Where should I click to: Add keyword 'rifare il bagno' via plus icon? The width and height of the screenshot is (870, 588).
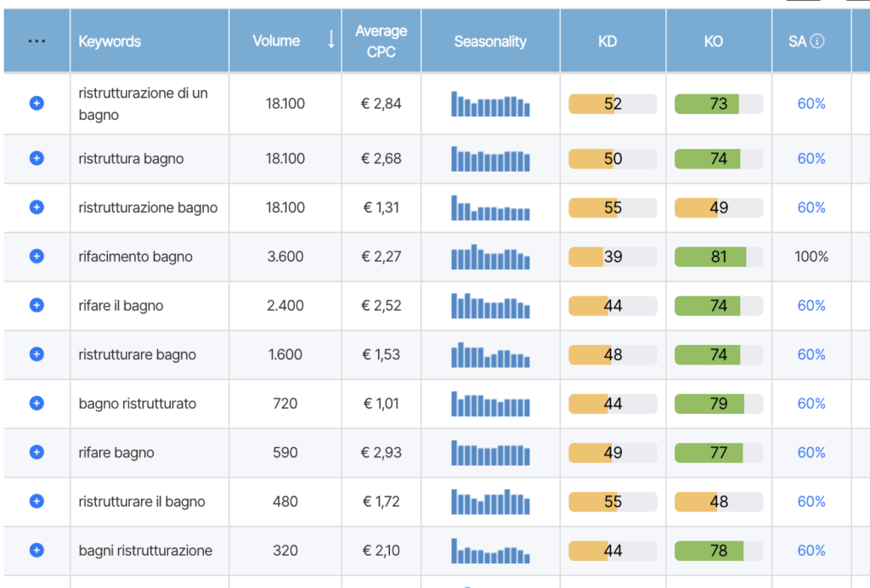[x=37, y=305]
